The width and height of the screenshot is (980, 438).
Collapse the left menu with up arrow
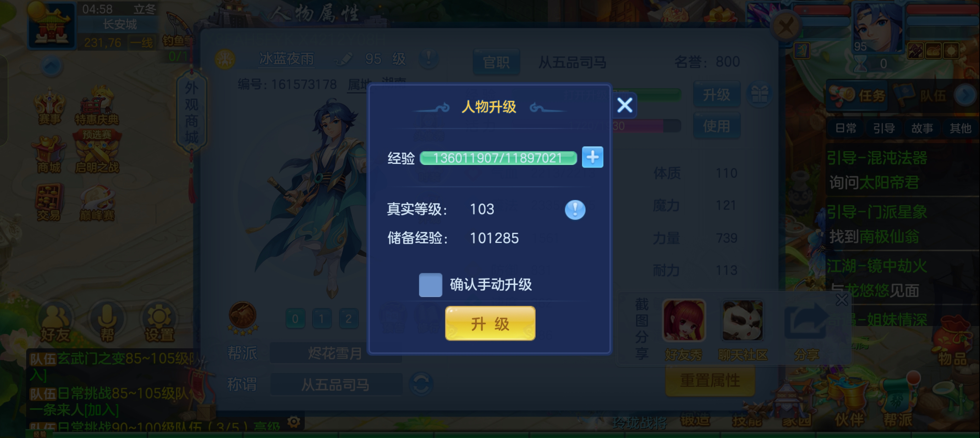click(52, 66)
